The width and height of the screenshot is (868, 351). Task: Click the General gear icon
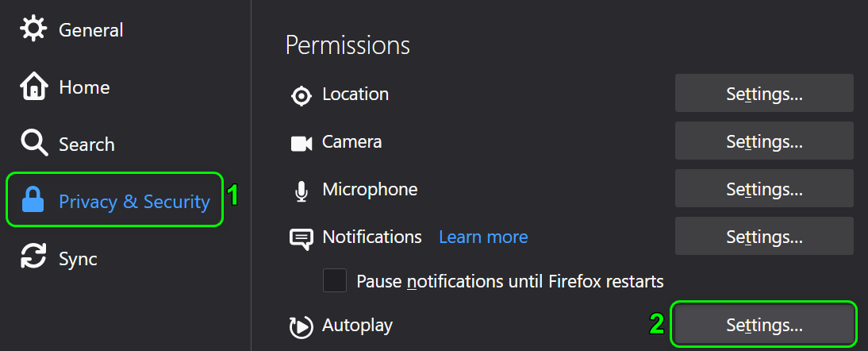33,30
